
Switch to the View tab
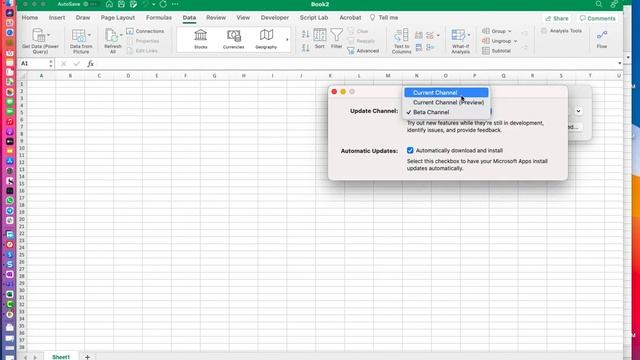pyautogui.click(x=243, y=18)
